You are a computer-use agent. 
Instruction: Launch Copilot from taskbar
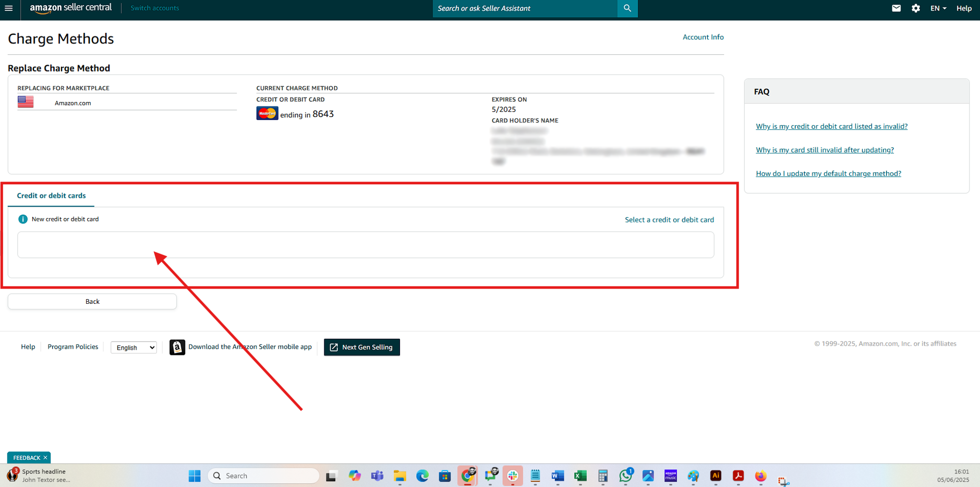pos(355,476)
